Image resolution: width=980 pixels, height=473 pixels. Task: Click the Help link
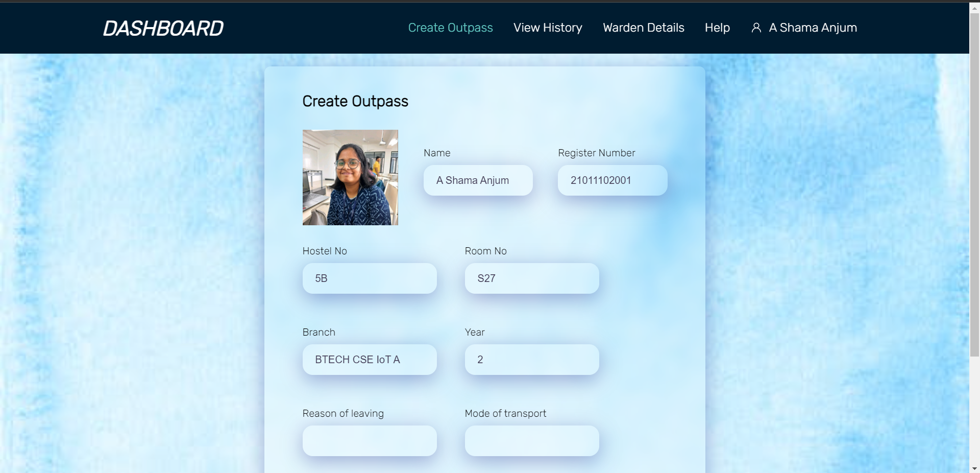coord(717,28)
